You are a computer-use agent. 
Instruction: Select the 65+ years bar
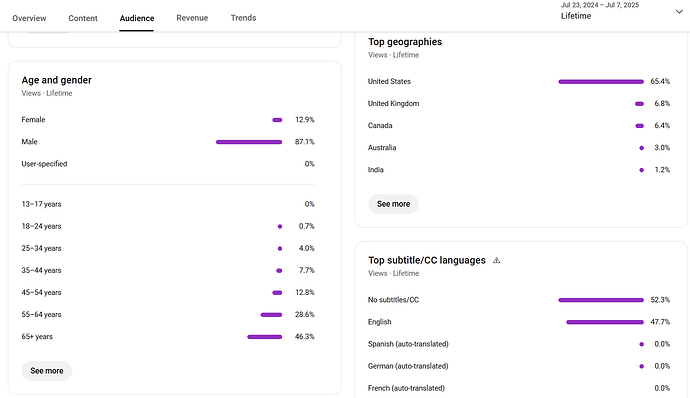pyautogui.click(x=264, y=337)
